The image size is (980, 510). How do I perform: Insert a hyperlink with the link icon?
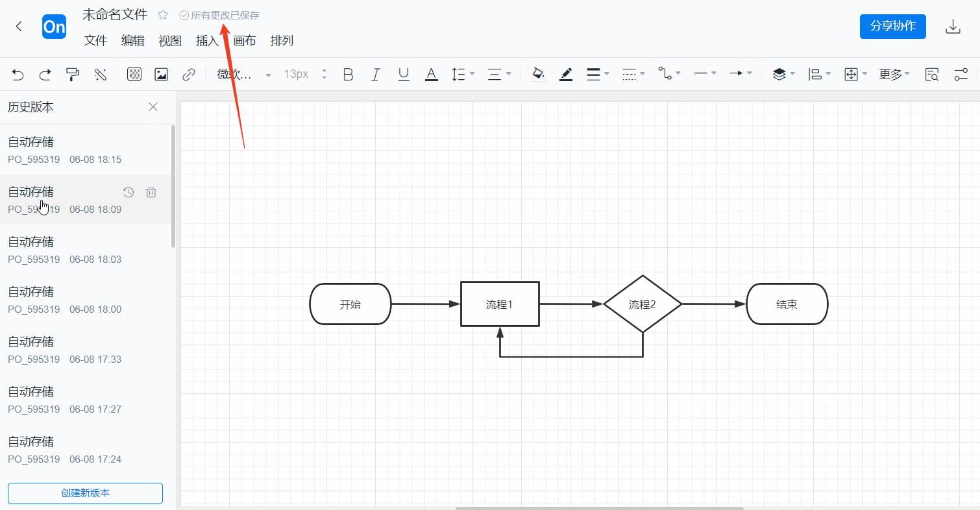[188, 74]
